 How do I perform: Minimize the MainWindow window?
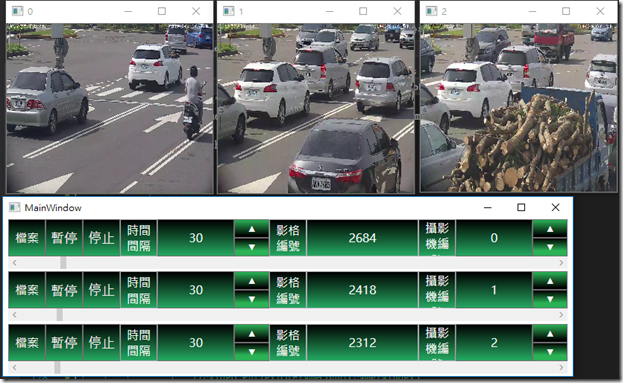(x=488, y=207)
